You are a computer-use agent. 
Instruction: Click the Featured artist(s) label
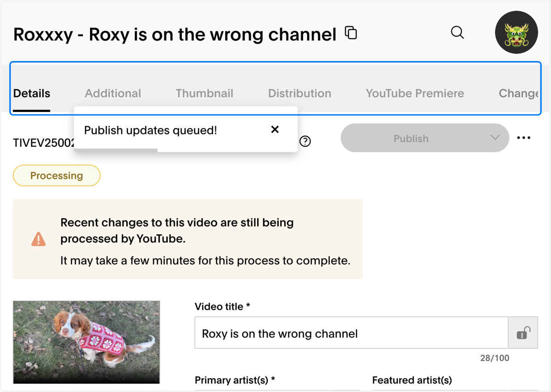[412, 380]
